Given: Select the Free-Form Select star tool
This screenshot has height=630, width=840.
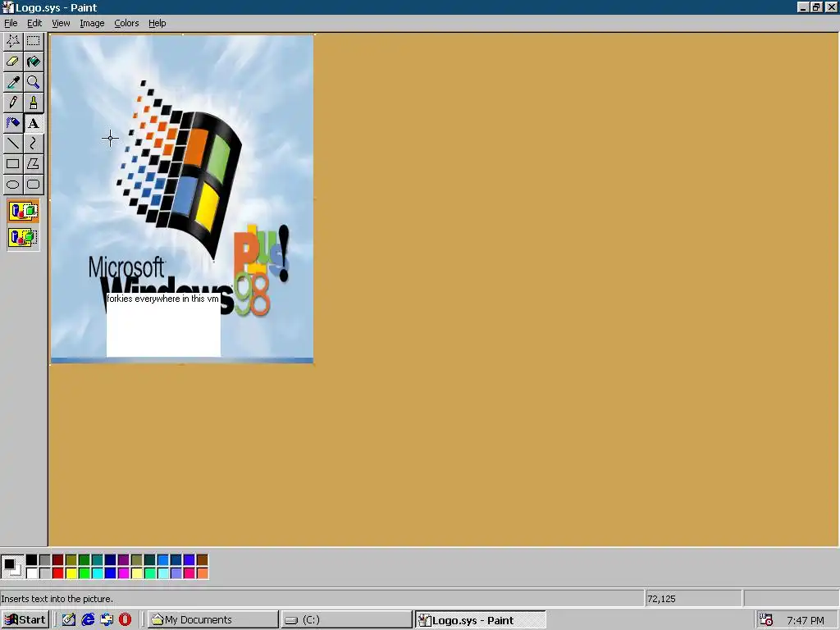Looking at the screenshot, I should (13, 41).
